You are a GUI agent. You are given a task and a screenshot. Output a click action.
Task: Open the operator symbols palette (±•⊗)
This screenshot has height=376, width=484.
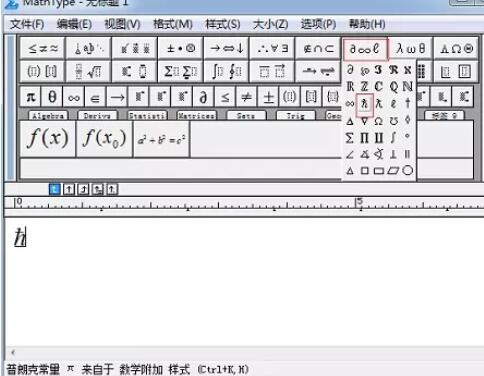click(x=181, y=49)
